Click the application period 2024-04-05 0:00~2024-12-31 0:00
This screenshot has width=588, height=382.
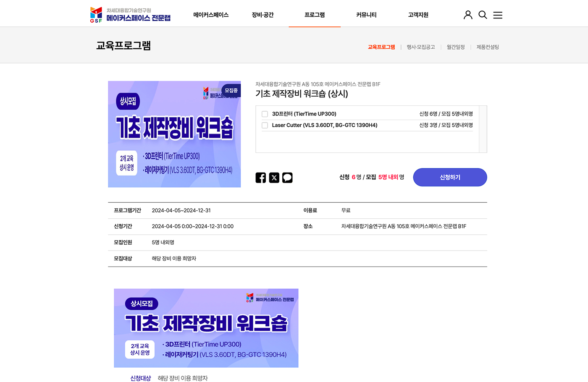[x=192, y=226]
